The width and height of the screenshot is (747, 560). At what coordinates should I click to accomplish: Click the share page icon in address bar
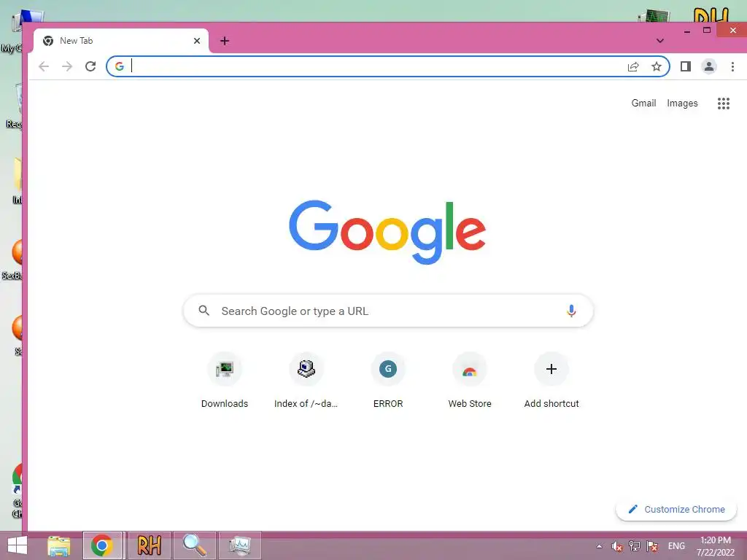pyautogui.click(x=633, y=66)
